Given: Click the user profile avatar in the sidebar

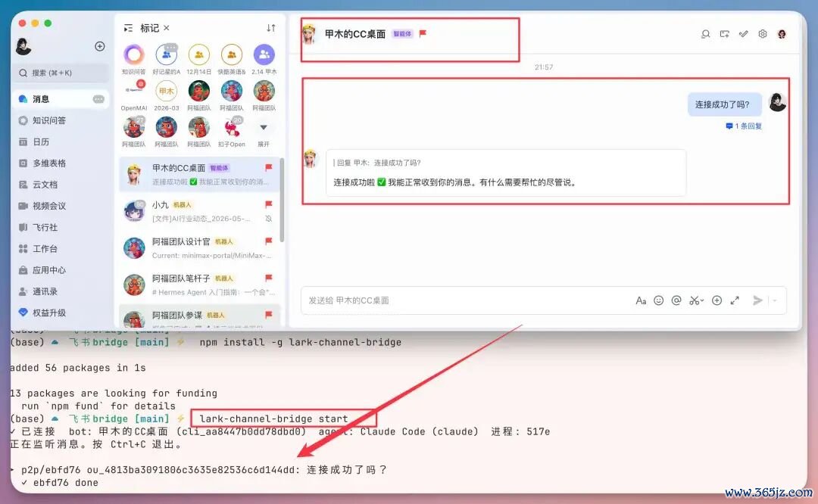Looking at the screenshot, I should point(23,47).
